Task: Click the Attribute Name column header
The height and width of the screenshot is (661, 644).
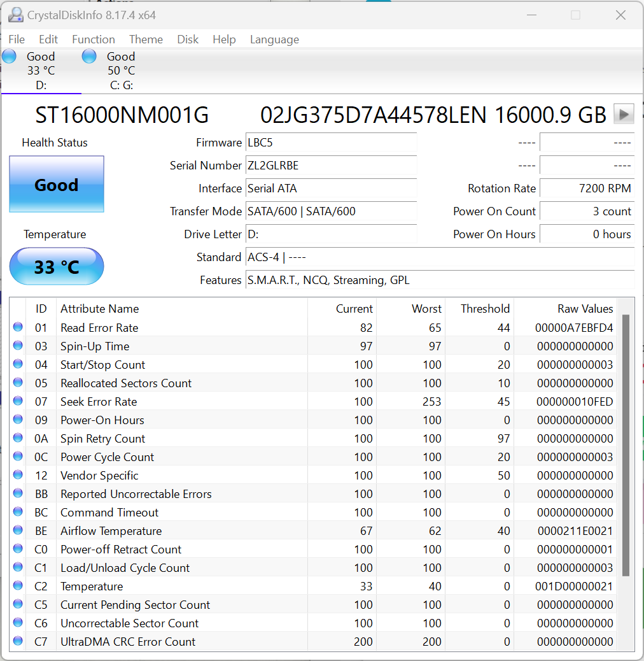Action: [182, 309]
